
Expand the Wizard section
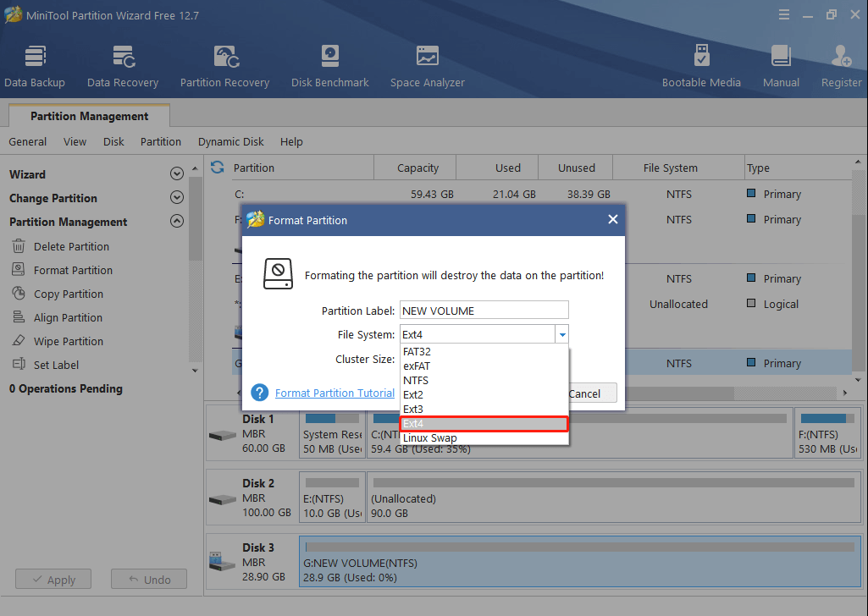click(177, 173)
